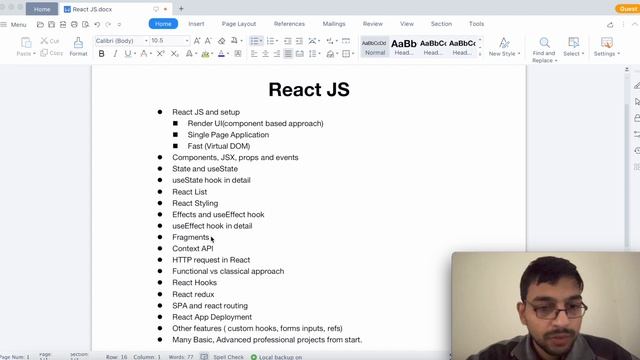Toggle italic formatting

click(115, 53)
